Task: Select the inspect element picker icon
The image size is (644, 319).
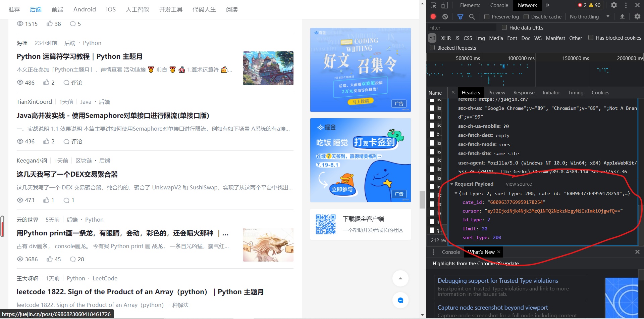Action: tap(433, 5)
